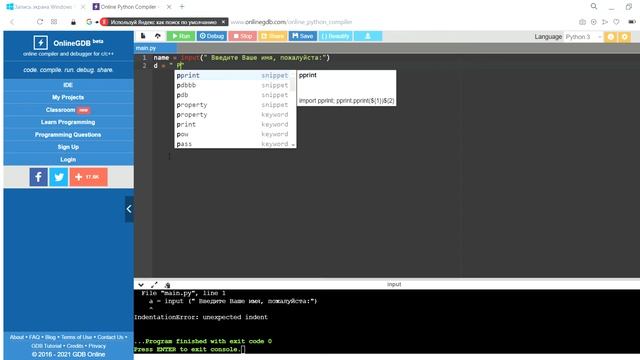Click the OnlineGDB lightning logo
This screenshot has height=360, width=640.
(40, 42)
